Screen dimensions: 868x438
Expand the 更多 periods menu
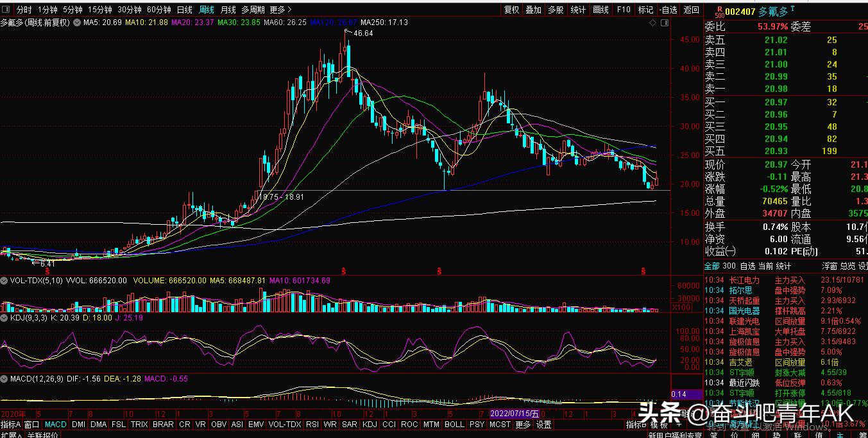coord(280,10)
